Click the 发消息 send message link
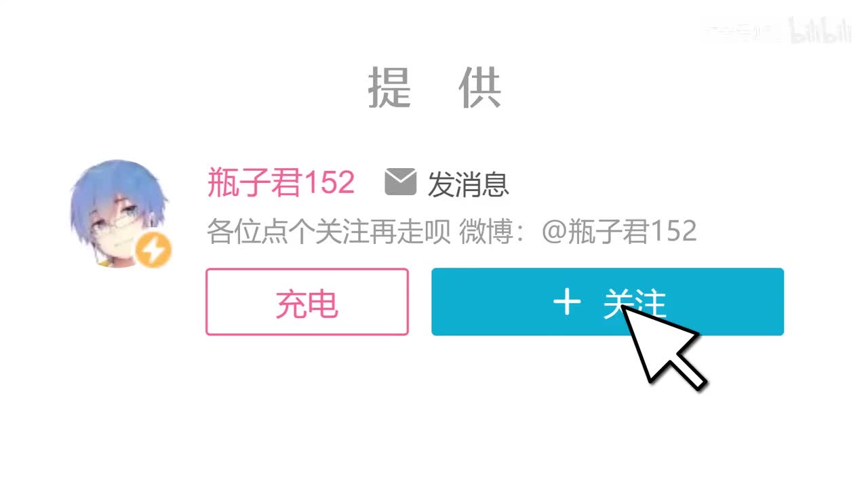This screenshot has width=868, height=488. click(x=468, y=184)
